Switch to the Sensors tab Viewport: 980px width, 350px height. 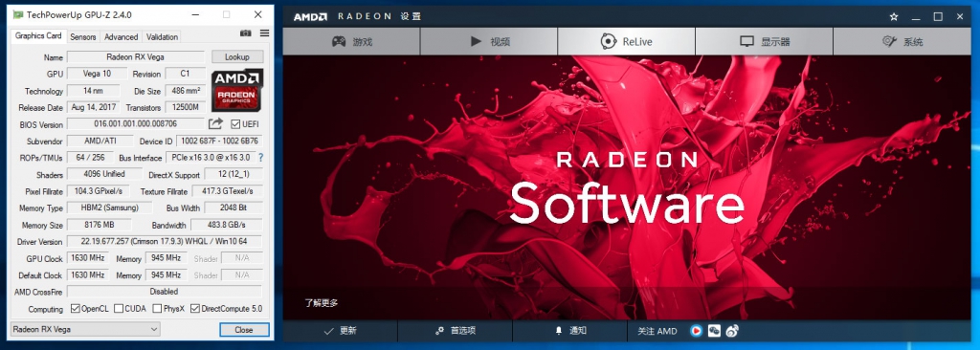coord(83,37)
